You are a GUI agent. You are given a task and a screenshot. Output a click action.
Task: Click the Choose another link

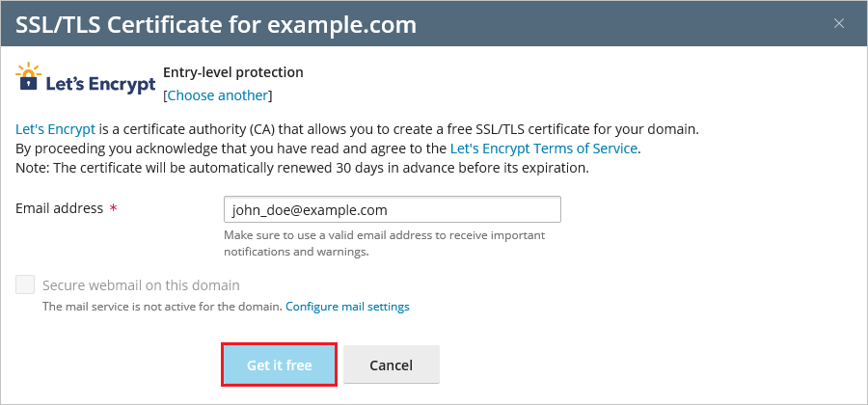(x=218, y=95)
